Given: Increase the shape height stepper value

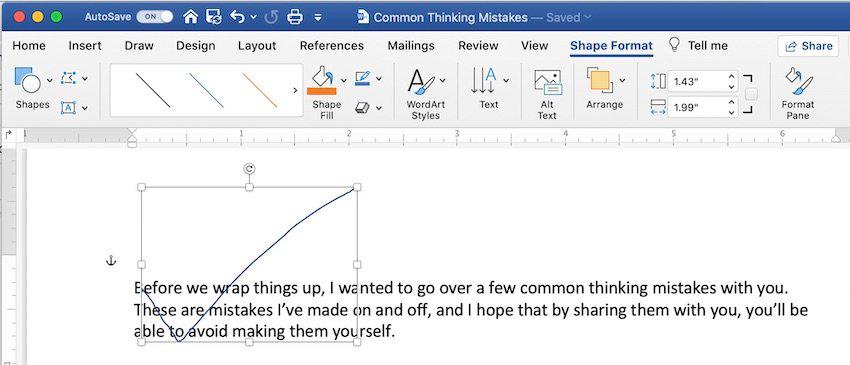Looking at the screenshot, I should pyautogui.click(x=731, y=77).
